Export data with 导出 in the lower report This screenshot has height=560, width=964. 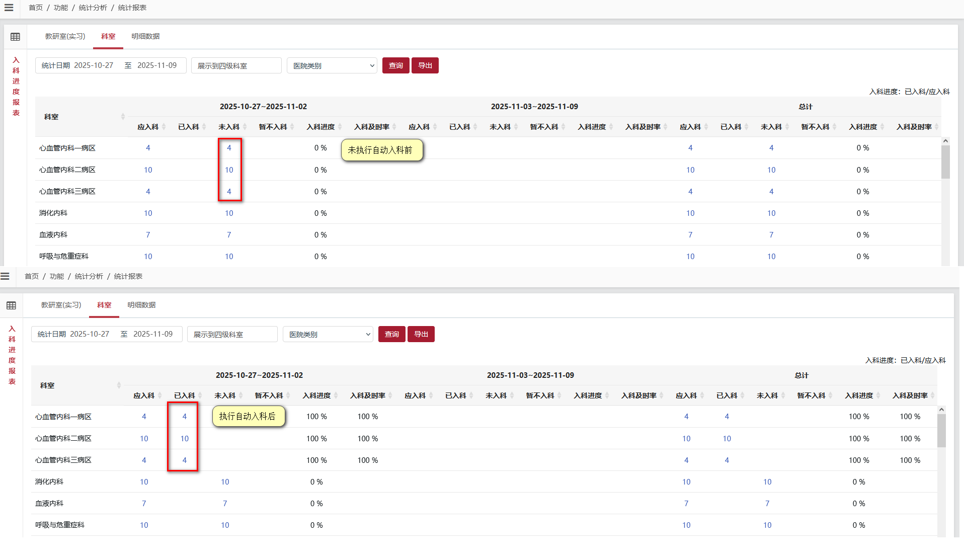click(421, 334)
